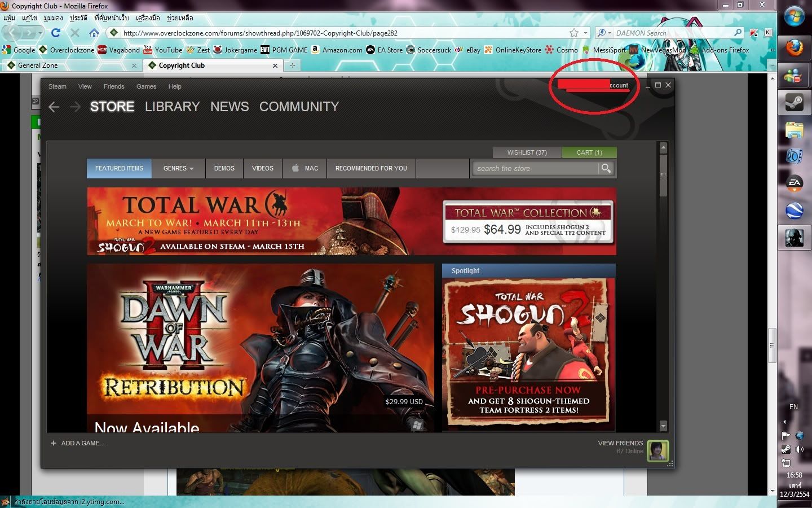
Task: Open Windows Explorer folder taskbar icon
Action: coord(794,130)
